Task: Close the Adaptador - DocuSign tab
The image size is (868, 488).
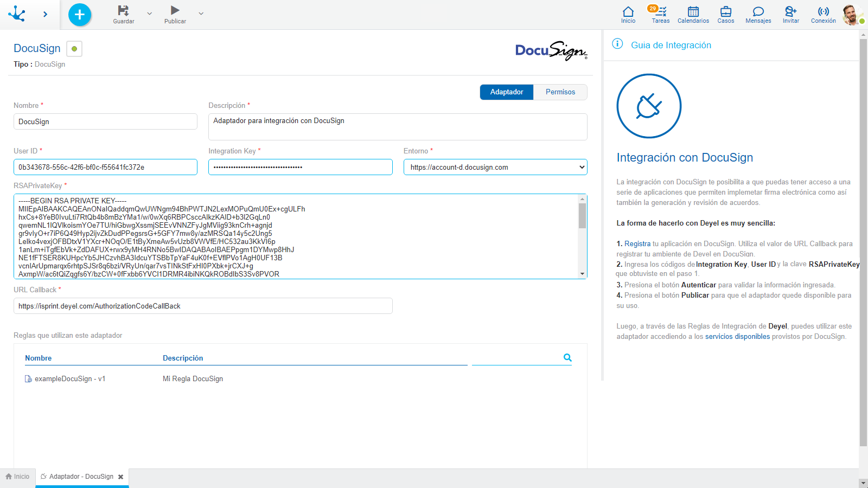Action: [120, 477]
